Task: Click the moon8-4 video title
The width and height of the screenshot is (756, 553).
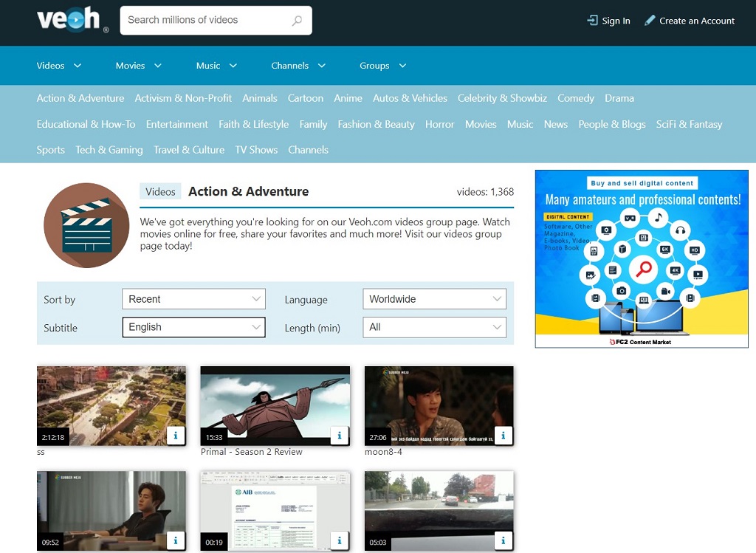Action: [383, 452]
